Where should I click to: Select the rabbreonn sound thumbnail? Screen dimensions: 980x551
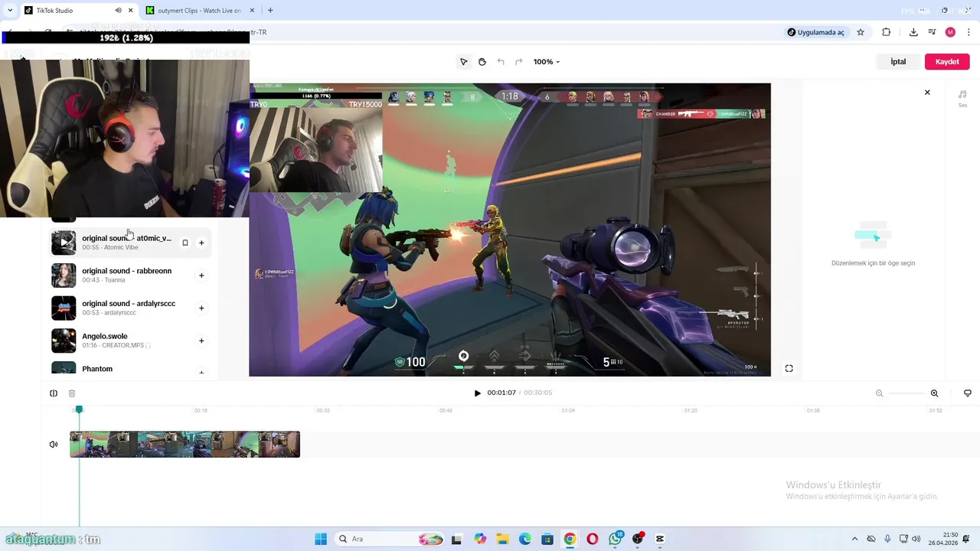[64, 275]
